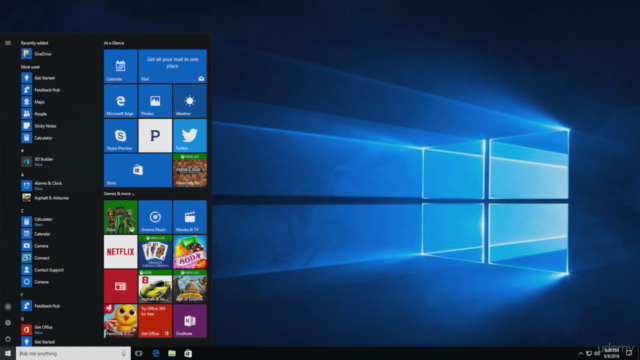Open letter index via the F heading

pos(22,295)
